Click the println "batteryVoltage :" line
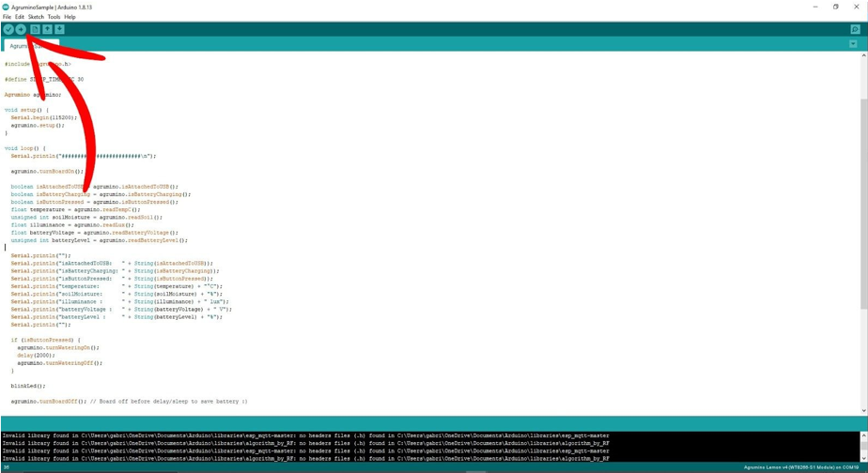Viewport: 868px width, 473px height. point(121,310)
